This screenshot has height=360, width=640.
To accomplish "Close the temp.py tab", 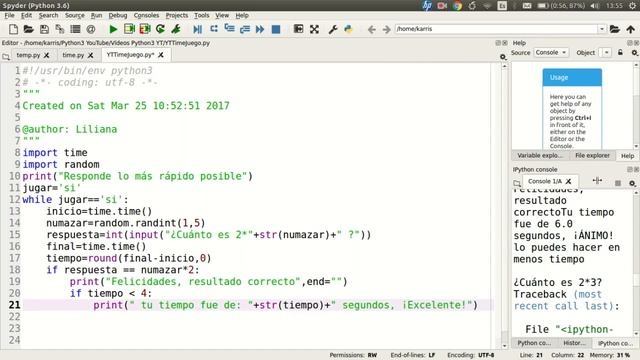I will [47, 55].
